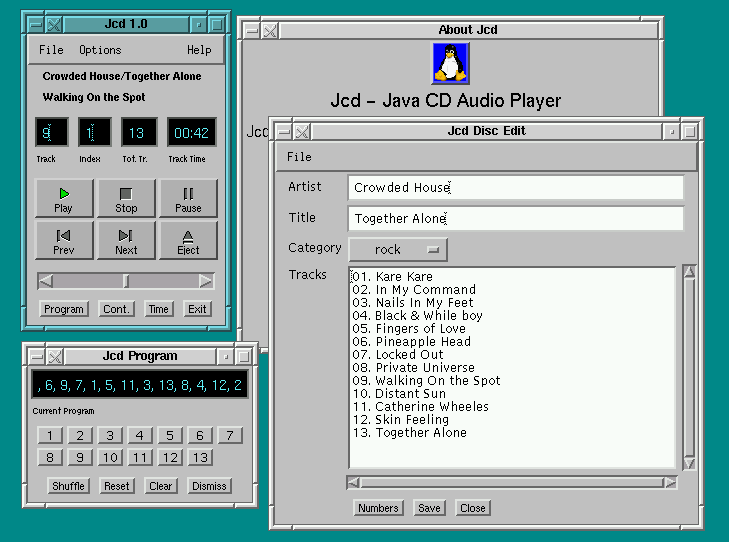Open File menu in Jcd Disc Edit
This screenshot has height=542, width=729.
[299, 157]
